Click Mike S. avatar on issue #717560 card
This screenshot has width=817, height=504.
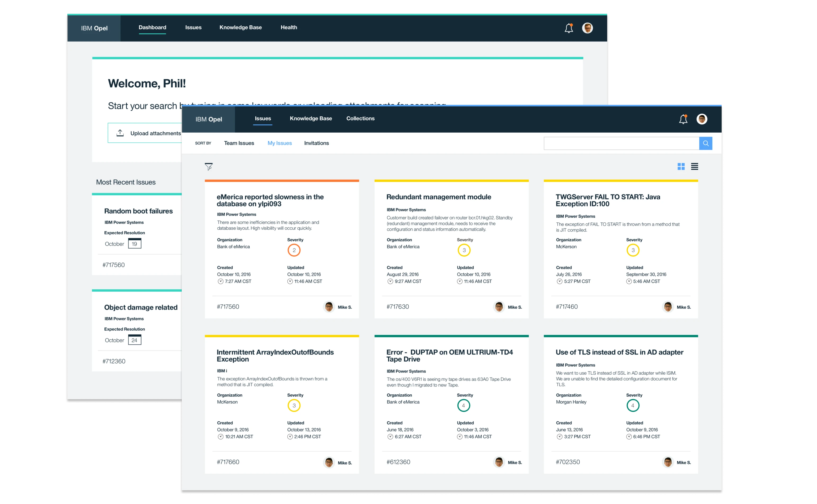(x=329, y=307)
